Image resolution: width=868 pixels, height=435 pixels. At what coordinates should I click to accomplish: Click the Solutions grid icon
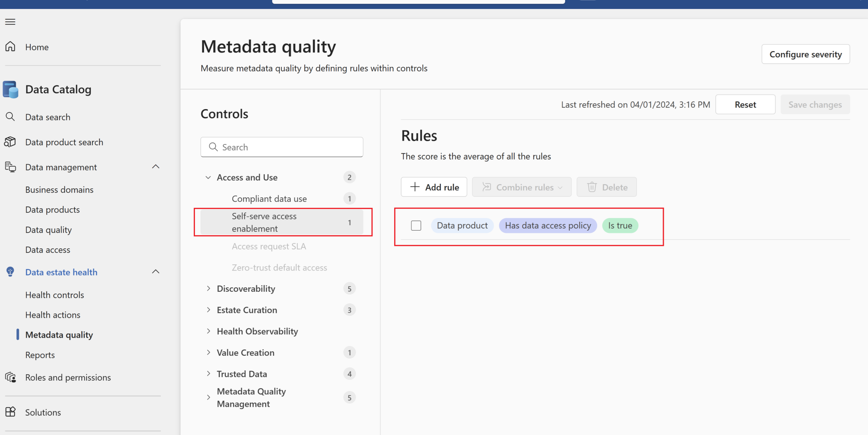click(x=10, y=412)
